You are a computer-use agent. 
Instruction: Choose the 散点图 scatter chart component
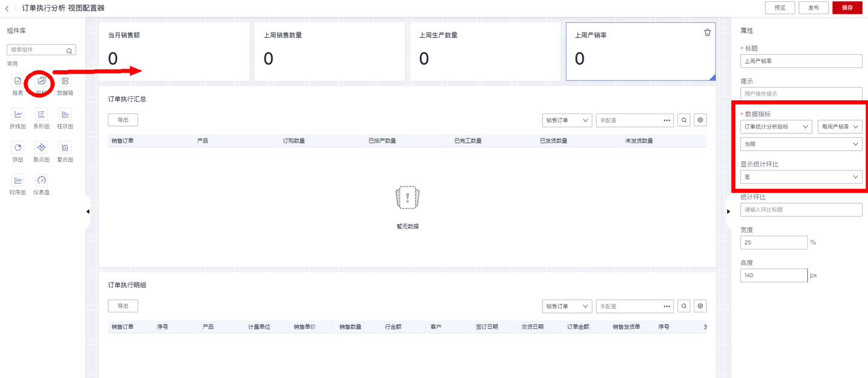pyautogui.click(x=41, y=148)
